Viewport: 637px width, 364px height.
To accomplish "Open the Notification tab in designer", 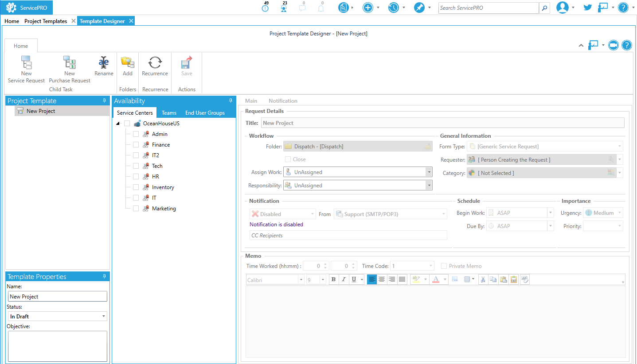I will 283,101.
